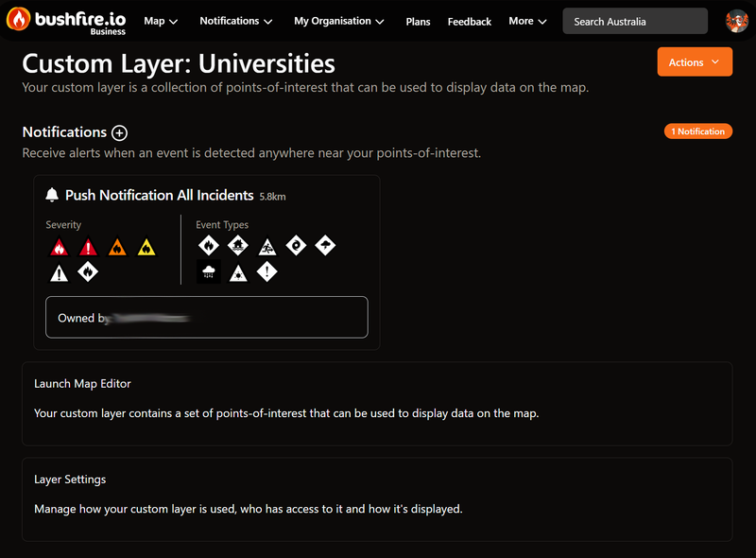Screen dimensions: 756x558
Task: Click the Custom Layer: Universities heading
Action: pyautogui.click(x=179, y=63)
